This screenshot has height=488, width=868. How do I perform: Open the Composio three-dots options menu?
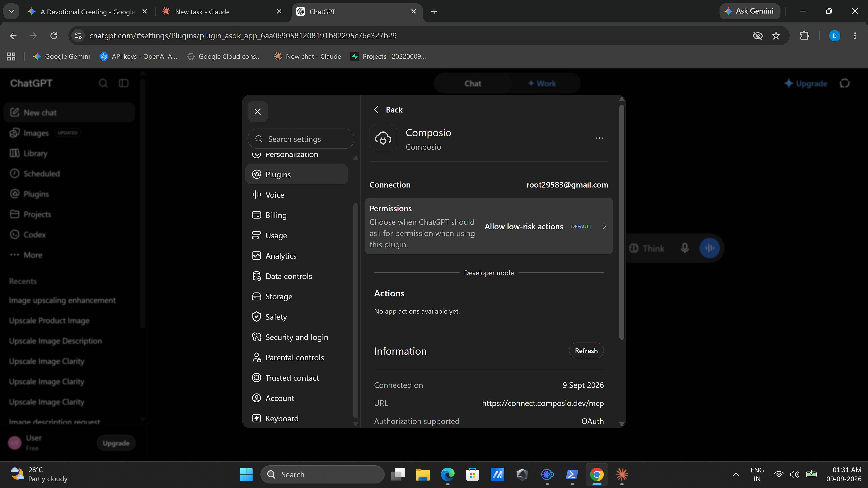pyautogui.click(x=599, y=138)
